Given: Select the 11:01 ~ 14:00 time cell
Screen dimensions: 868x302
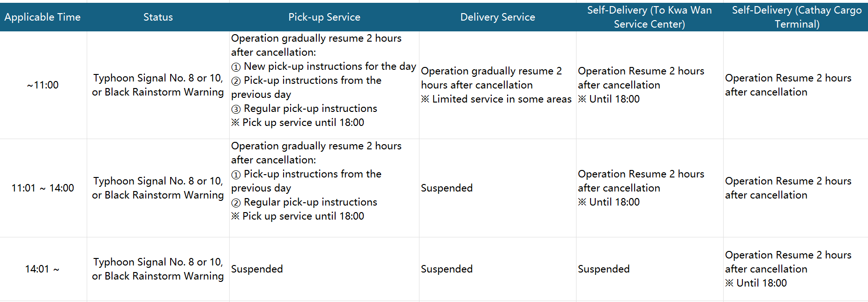Looking at the screenshot, I should (x=43, y=188).
